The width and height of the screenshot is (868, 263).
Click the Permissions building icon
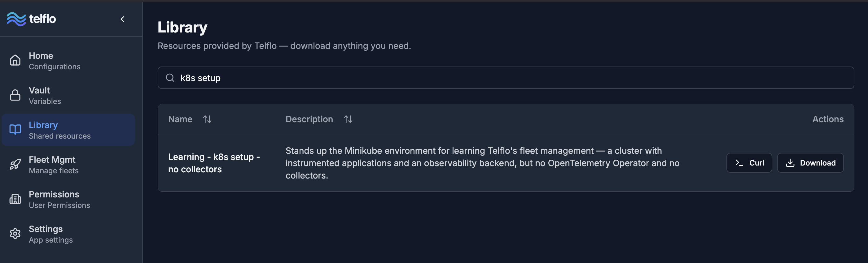15,199
